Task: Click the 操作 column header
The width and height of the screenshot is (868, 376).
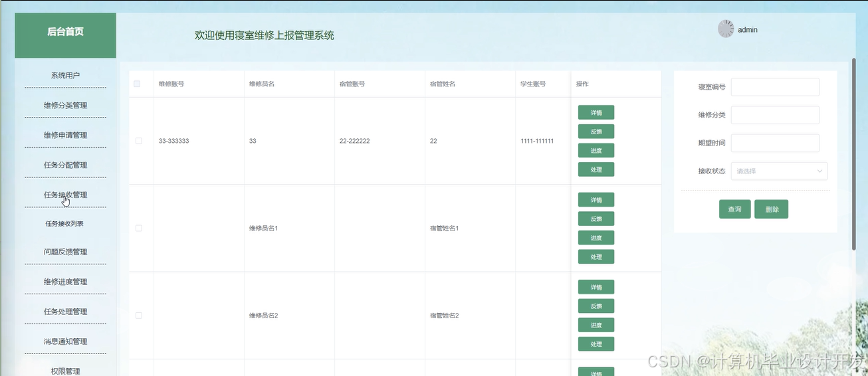Action: [x=582, y=84]
